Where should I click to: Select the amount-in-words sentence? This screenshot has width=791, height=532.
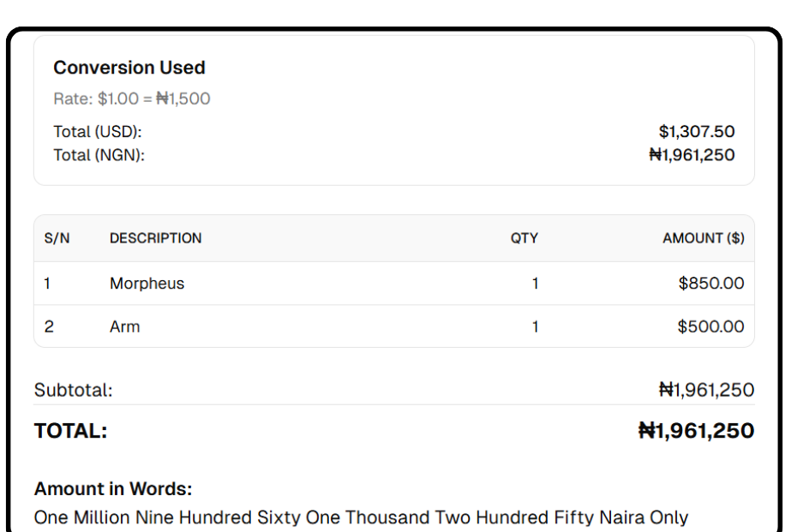(x=361, y=517)
